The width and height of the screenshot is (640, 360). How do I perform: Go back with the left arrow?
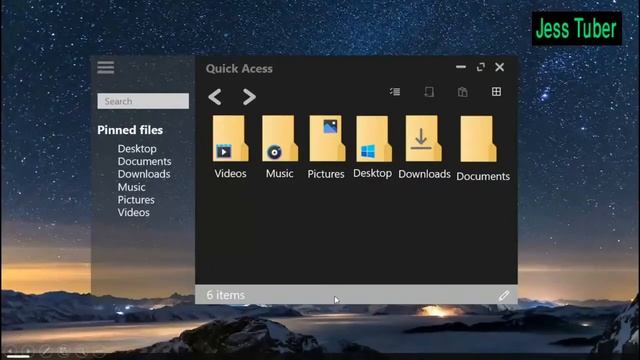(x=215, y=97)
